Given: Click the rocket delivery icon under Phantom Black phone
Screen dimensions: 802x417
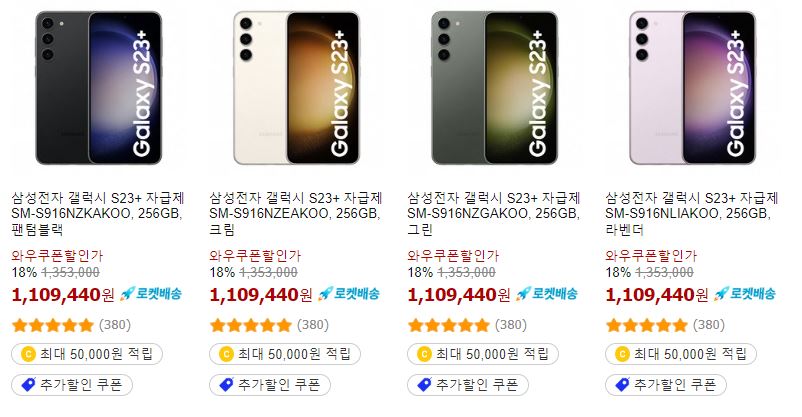Looking at the screenshot, I should [126, 294].
